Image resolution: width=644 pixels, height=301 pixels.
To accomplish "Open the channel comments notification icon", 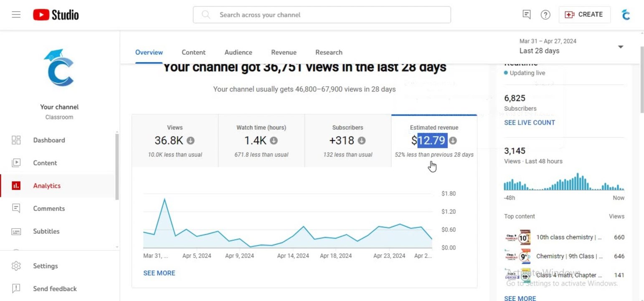I will click(527, 15).
